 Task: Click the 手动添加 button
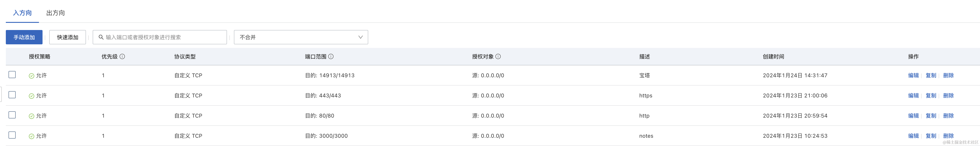tap(24, 37)
